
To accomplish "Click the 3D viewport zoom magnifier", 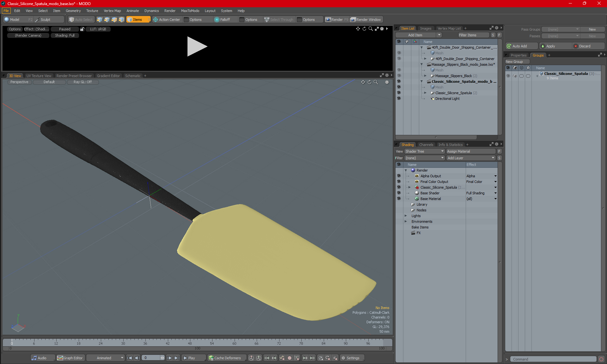I will (x=376, y=82).
